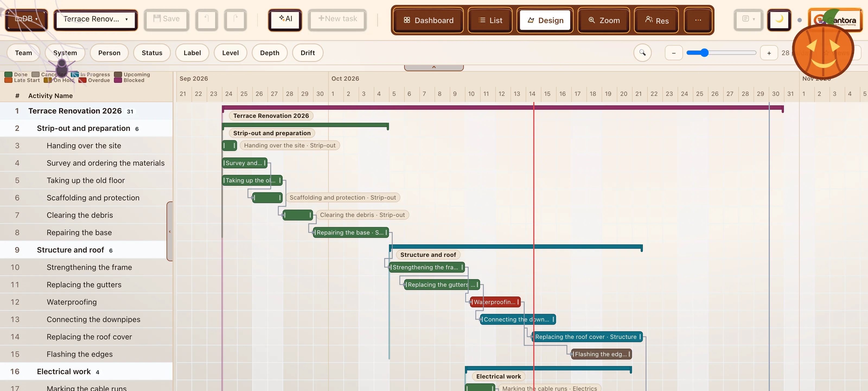
Task: Click the redo arrow icon
Action: tap(235, 20)
